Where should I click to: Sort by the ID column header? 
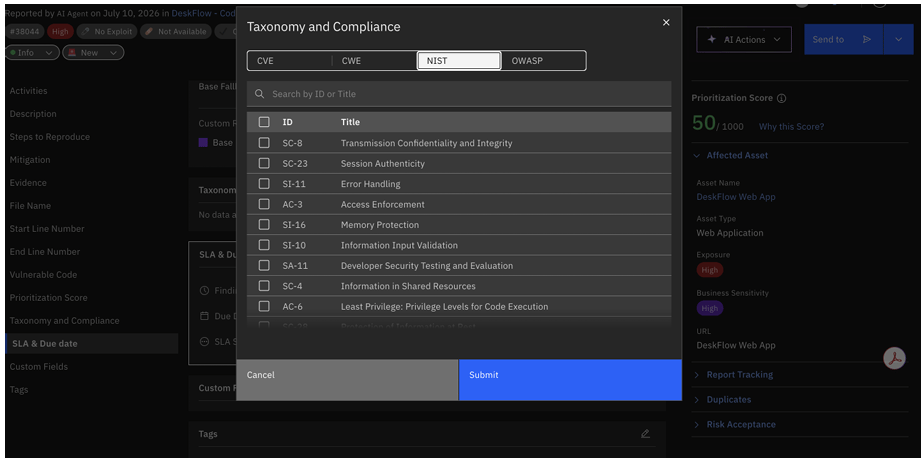tap(287, 122)
